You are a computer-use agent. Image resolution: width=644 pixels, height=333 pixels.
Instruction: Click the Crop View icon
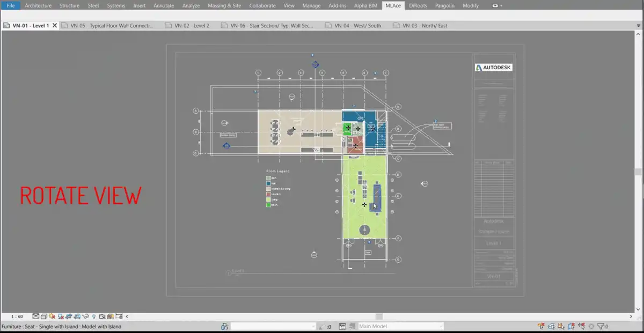(x=69, y=316)
